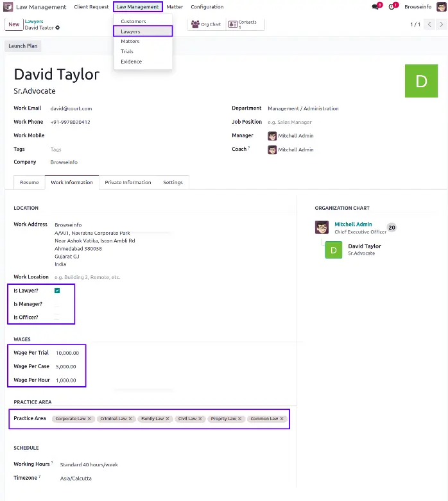Click the Coach help question mark
This screenshot has height=501, width=448.
click(249, 148)
